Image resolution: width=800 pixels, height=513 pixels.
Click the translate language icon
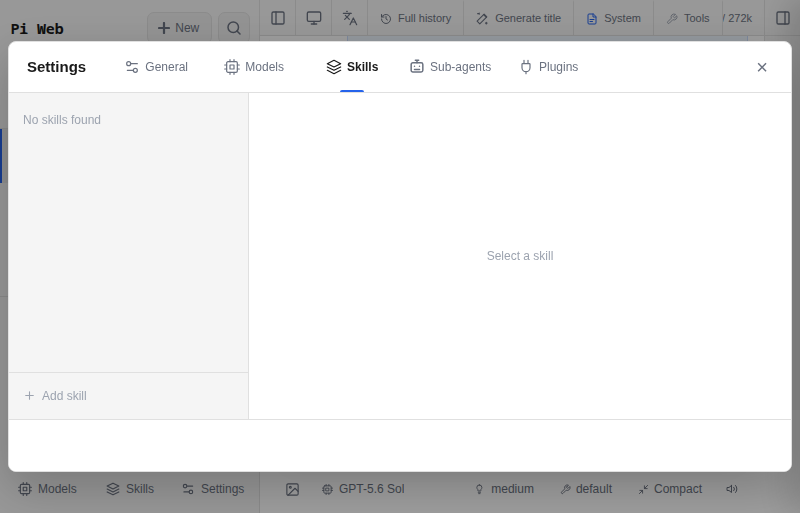349,18
